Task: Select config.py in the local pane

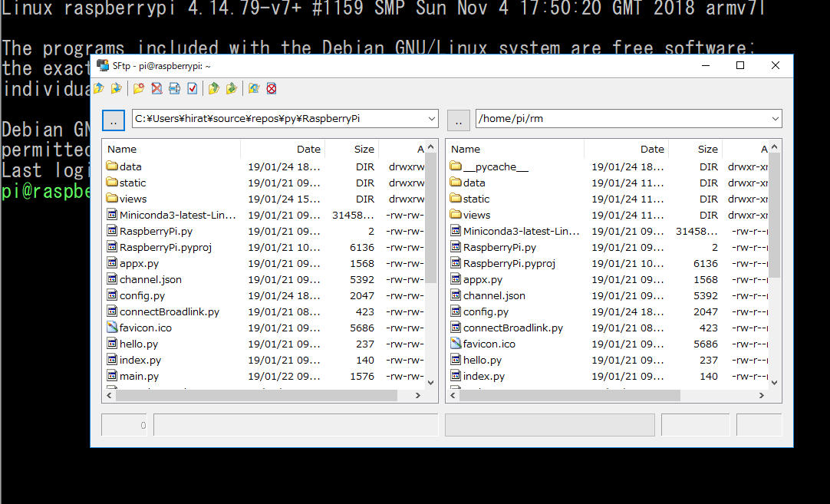Action: tap(142, 295)
